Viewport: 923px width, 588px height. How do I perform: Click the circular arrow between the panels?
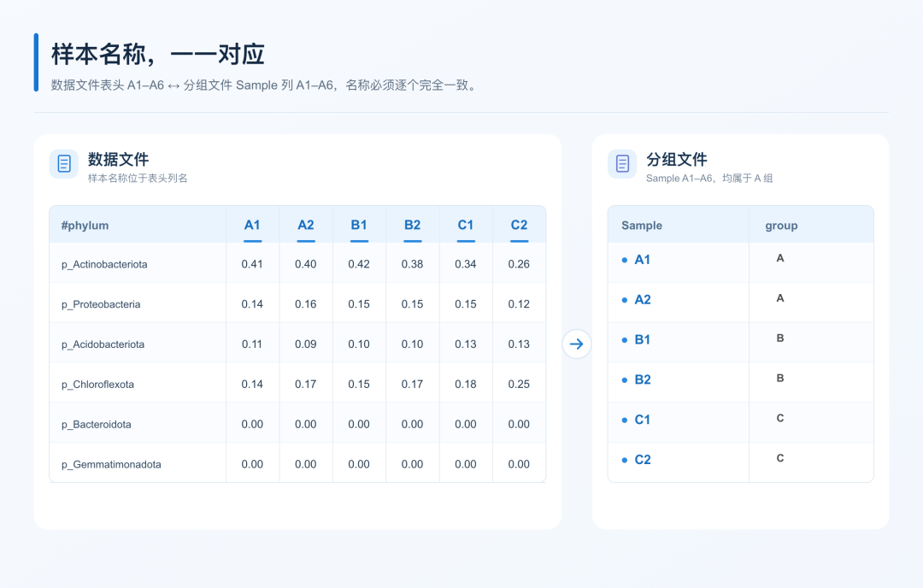coord(577,344)
